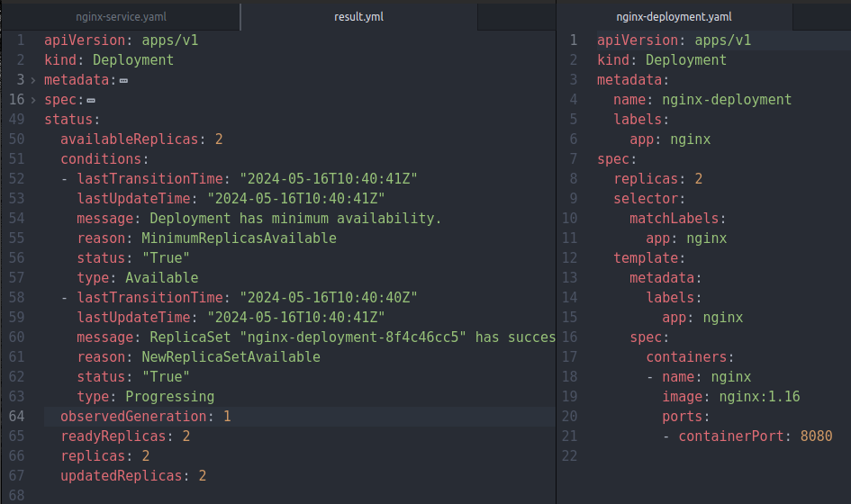Click the 'ports:' key
851x504 pixels.
(685, 416)
